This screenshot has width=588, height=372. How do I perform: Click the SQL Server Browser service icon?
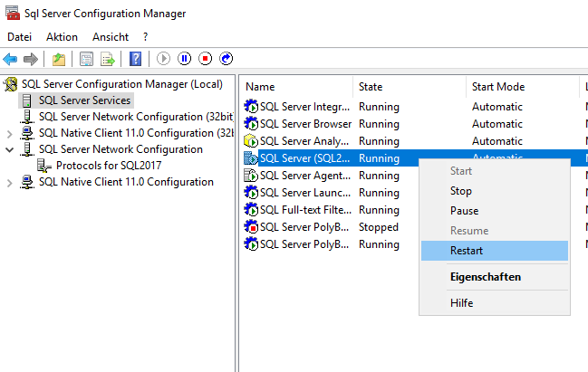click(251, 124)
